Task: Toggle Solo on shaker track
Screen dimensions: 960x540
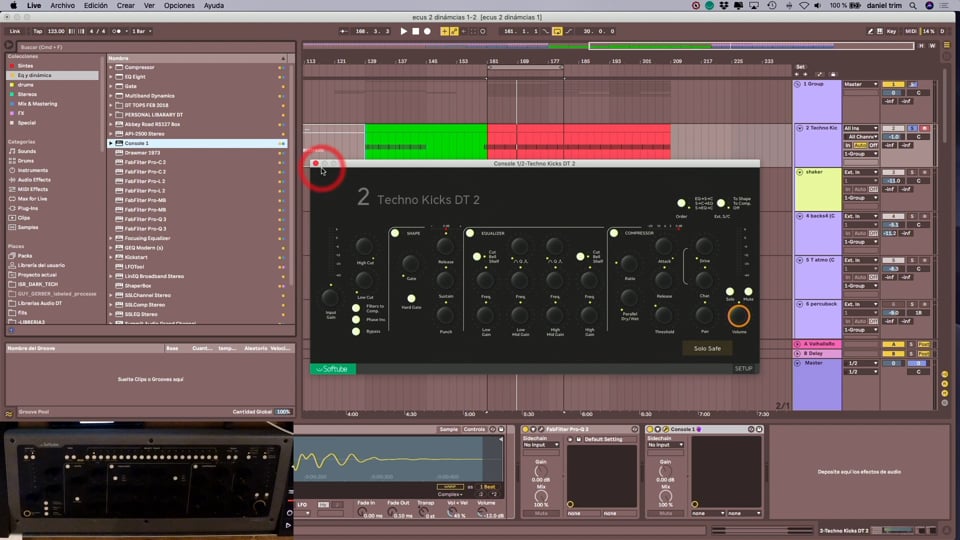Action: [x=912, y=172]
